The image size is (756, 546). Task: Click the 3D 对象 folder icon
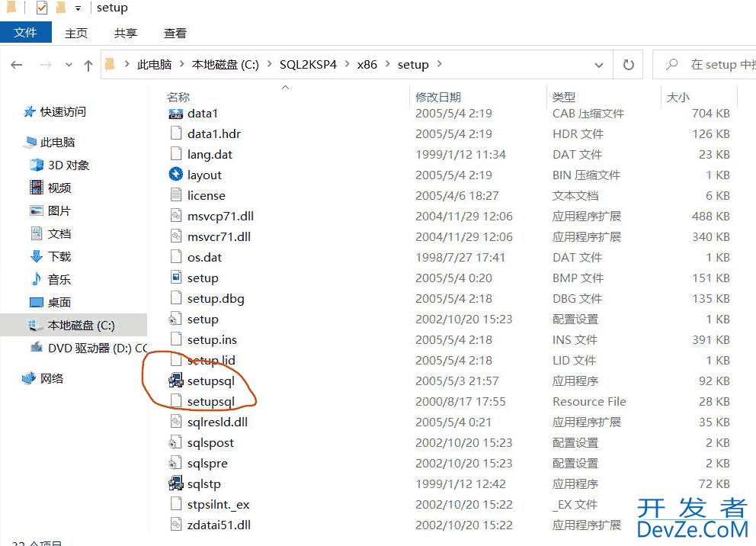[37, 165]
